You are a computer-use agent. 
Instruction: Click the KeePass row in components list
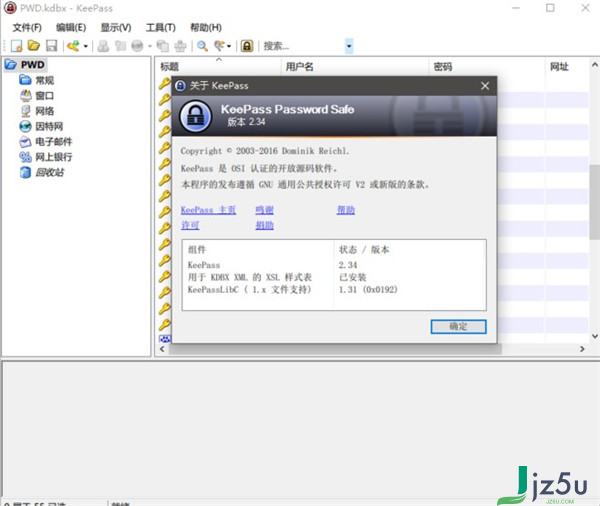pos(334,265)
